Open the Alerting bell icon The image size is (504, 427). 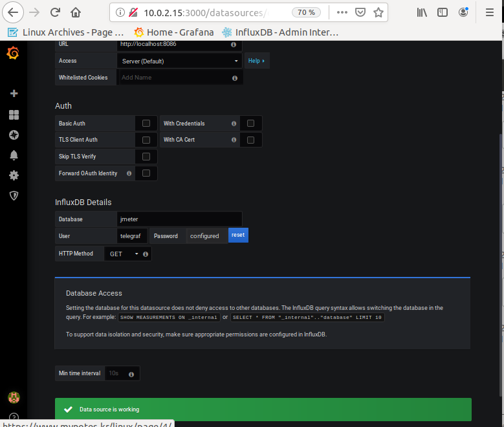click(x=14, y=155)
